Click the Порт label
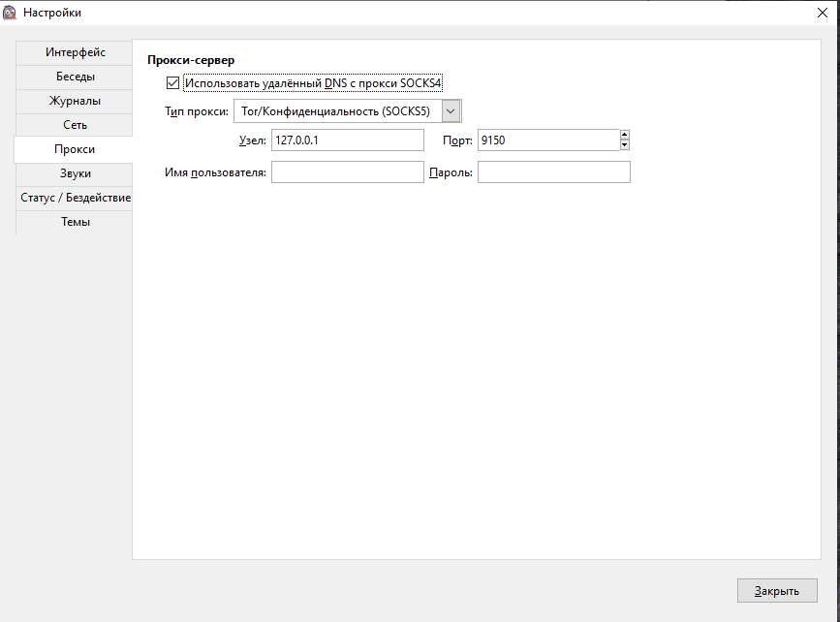Viewport: 840px width, 622px height. pyautogui.click(x=457, y=140)
